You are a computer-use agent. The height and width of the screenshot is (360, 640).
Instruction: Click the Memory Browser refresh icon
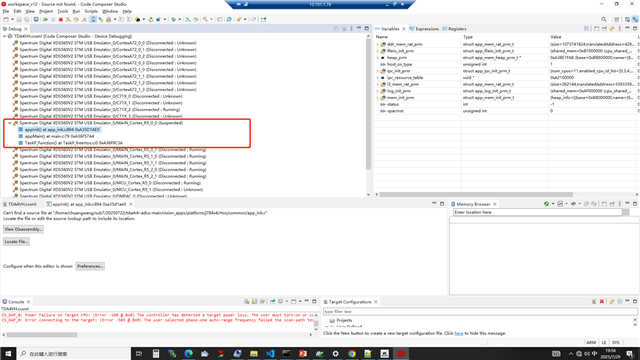click(x=546, y=204)
